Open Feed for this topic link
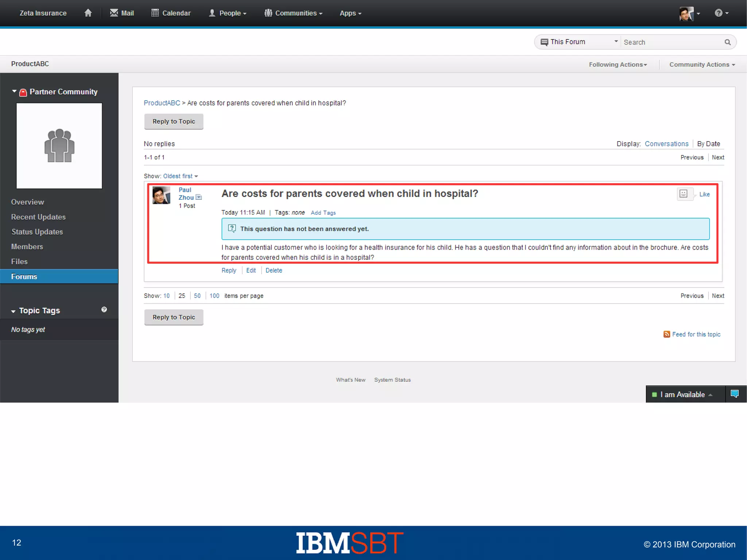Viewport: 747px width, 560px height. [696, 335]
